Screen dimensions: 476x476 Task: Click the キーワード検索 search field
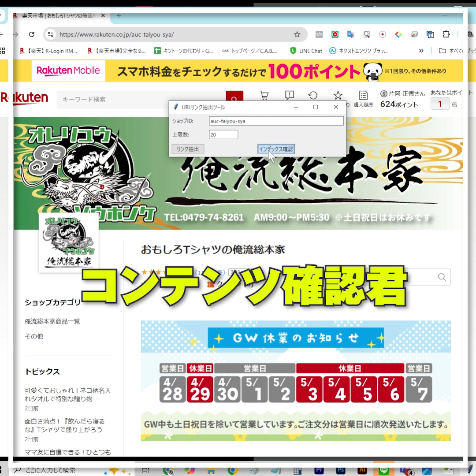[141, 99]
